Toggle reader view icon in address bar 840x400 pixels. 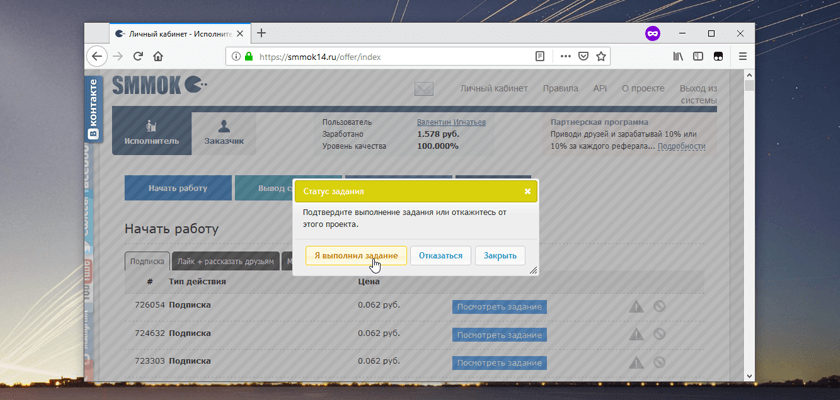(x=540, y=56)
